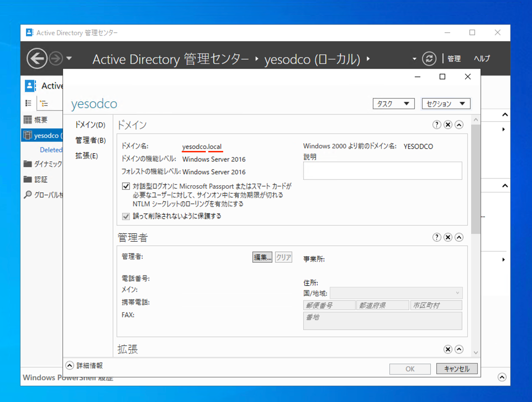Screen dimensions: 532x402
Task: Jump to 拡張(E) section
Action: (x=86, y=156)
